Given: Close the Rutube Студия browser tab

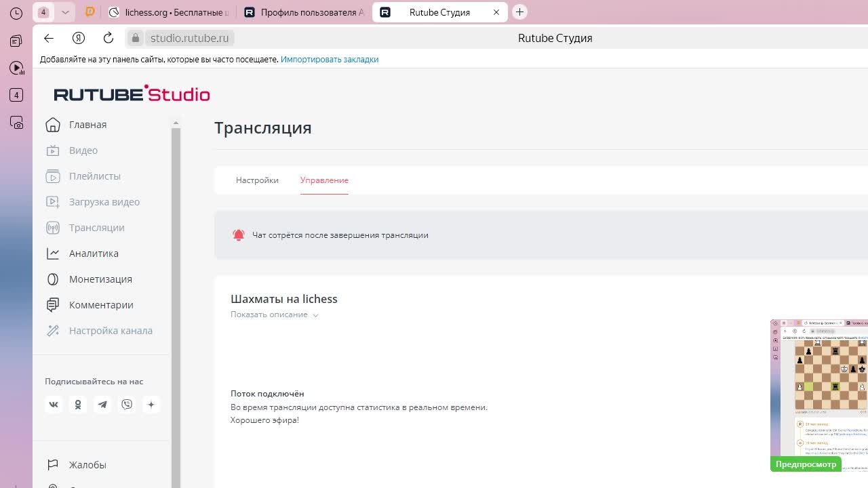Looking at the screenshot, I should 496,12.
